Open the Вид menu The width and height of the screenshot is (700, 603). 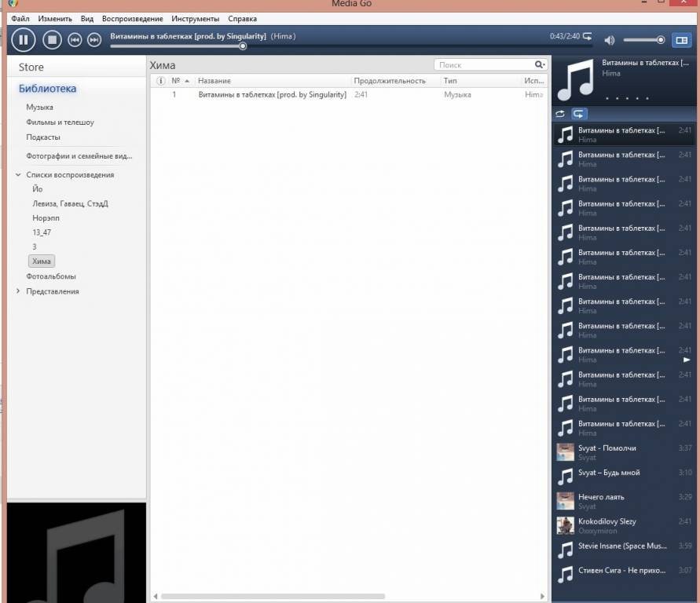pyautogui.click(x=86, y=19)
